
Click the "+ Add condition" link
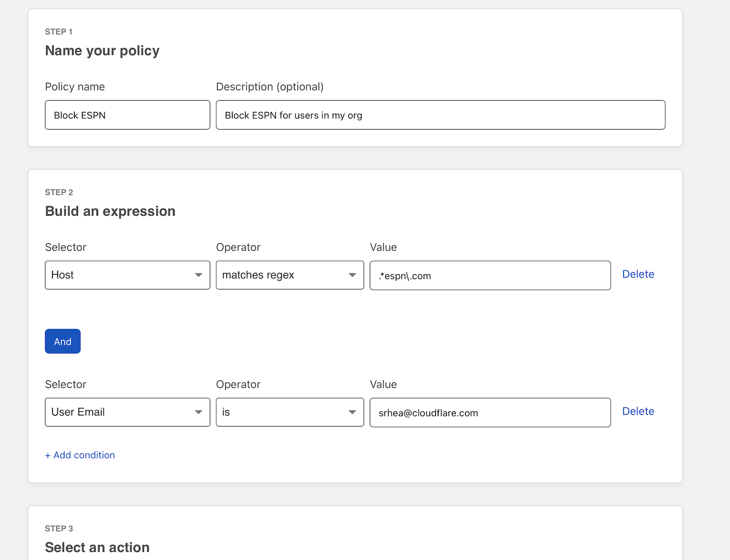(x=80, y=455)
